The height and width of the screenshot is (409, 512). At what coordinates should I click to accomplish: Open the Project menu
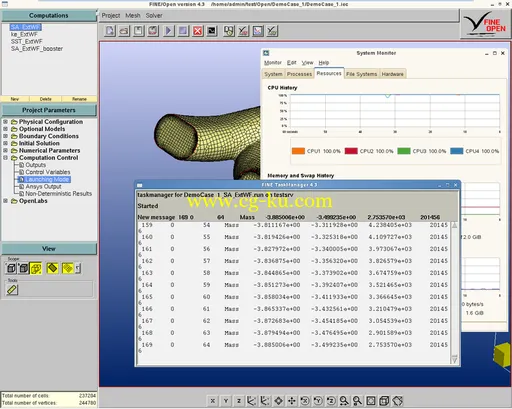[111, 15]
